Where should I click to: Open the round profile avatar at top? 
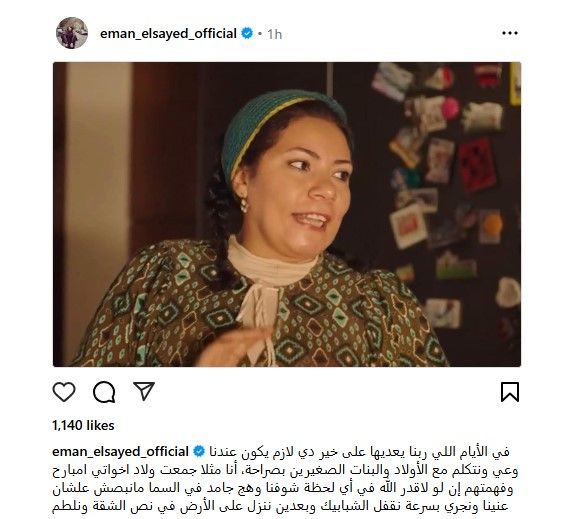point(72,33)
